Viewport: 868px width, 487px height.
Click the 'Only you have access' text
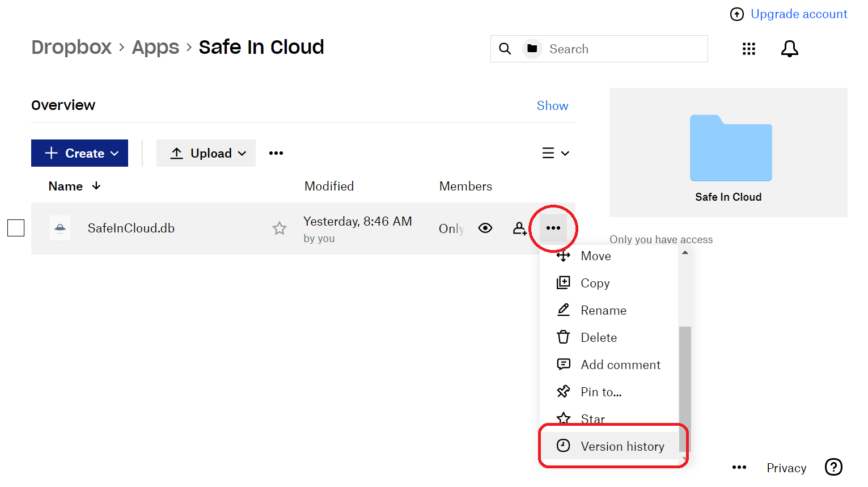661,239
